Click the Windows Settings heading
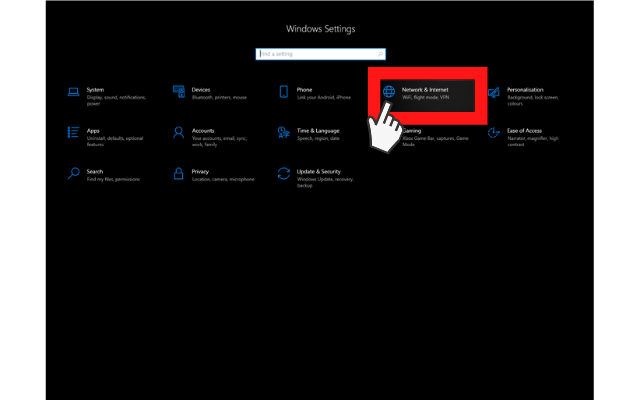640x400 pixels. coord(320,29)
